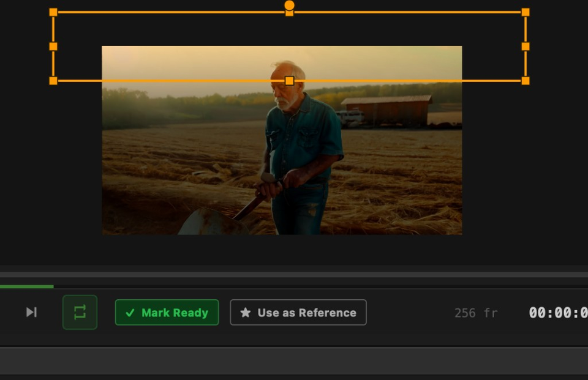Click bottom-right corner handle of selection box

(526, 81)
